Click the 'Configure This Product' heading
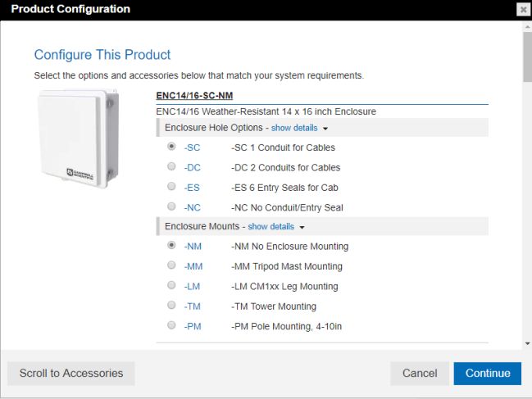 pyautogui.click(x=102, y=55)
